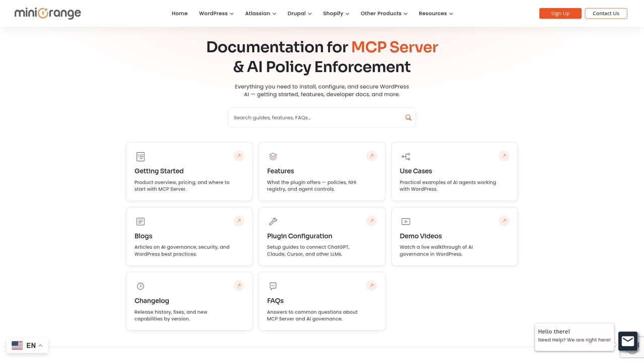This screenshot has height=362, width=644.
Task: Expand the Atlassian dropdown menu
Action: (261, 14)
